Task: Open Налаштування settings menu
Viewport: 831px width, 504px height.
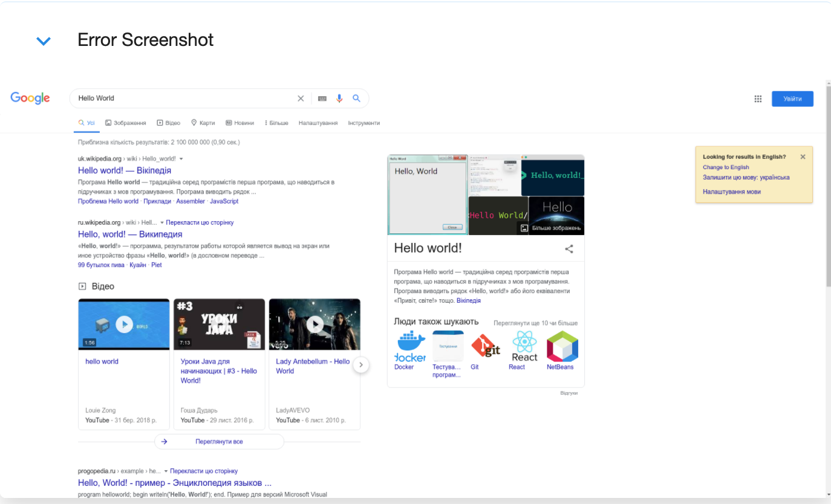Action: 318,123
